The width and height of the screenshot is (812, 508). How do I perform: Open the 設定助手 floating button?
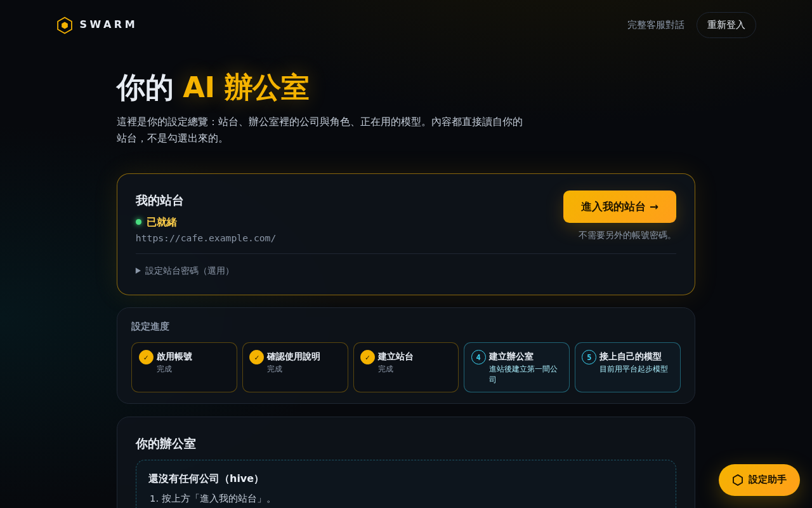coord(759,480)
